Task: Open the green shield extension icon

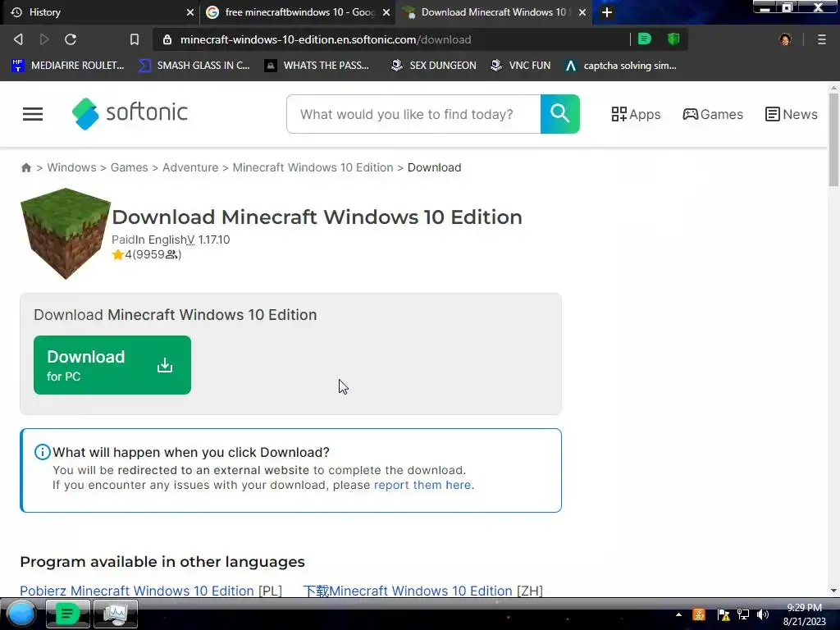Action: click(x=673, y=39)
